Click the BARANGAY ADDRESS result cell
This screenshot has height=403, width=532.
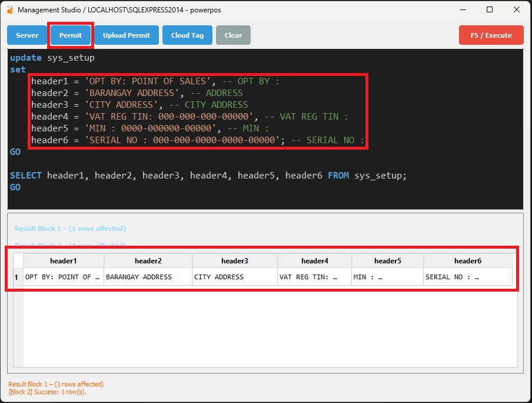coord(148,277)
